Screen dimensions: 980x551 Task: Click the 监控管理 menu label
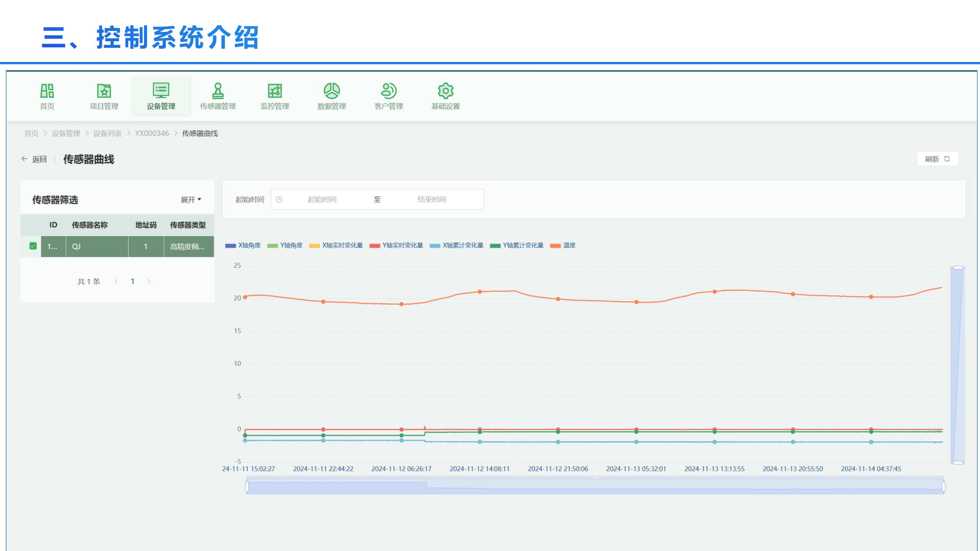coord(274,106)
